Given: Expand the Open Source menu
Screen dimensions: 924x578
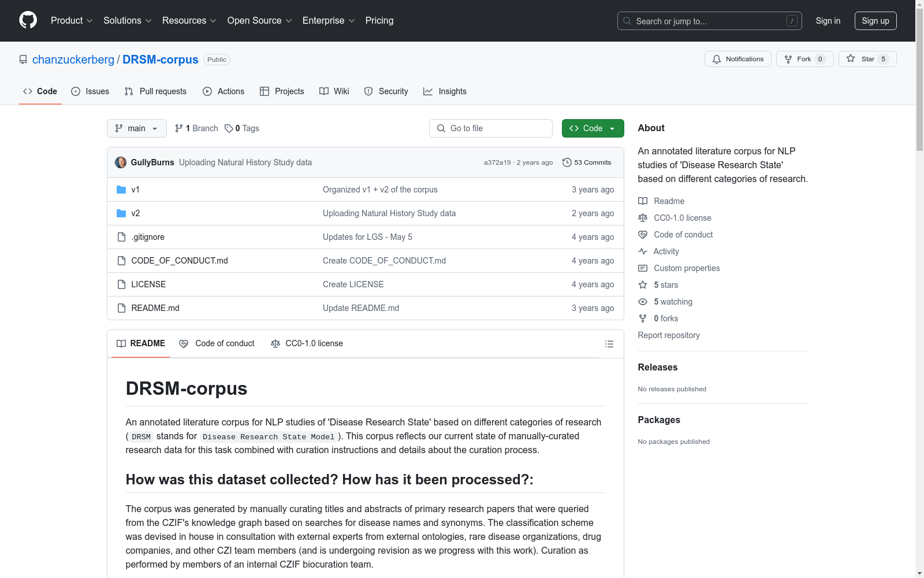Looking at the screenshot, I should (x=260, y=21).
